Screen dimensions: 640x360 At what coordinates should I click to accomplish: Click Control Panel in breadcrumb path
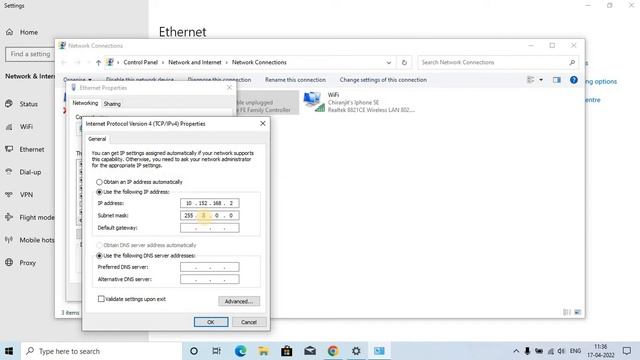[x=140, y=62]
